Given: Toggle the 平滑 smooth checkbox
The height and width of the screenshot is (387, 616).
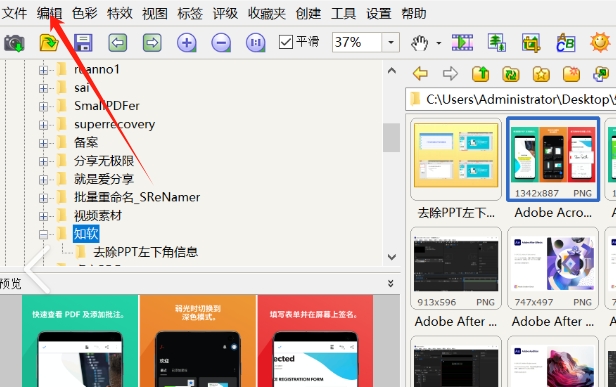Looking at the screenshot, I should pyautogui.click(x=286, y=42).
